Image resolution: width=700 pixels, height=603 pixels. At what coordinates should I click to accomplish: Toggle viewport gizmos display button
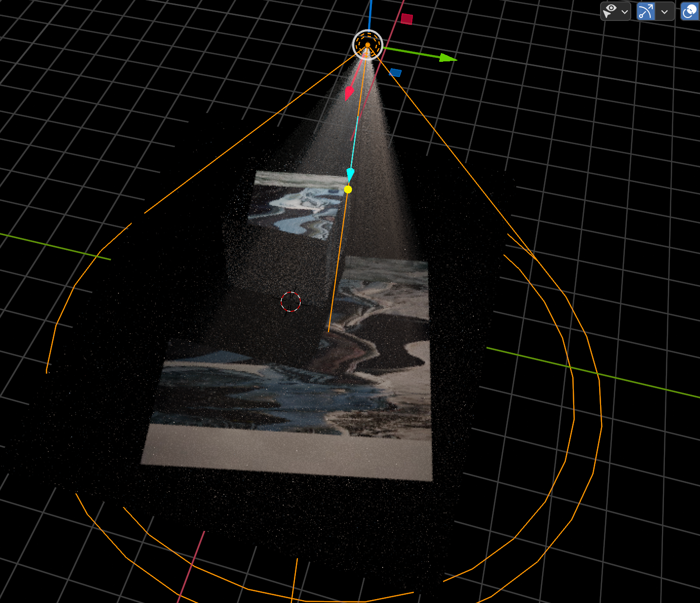coord(646,11)
